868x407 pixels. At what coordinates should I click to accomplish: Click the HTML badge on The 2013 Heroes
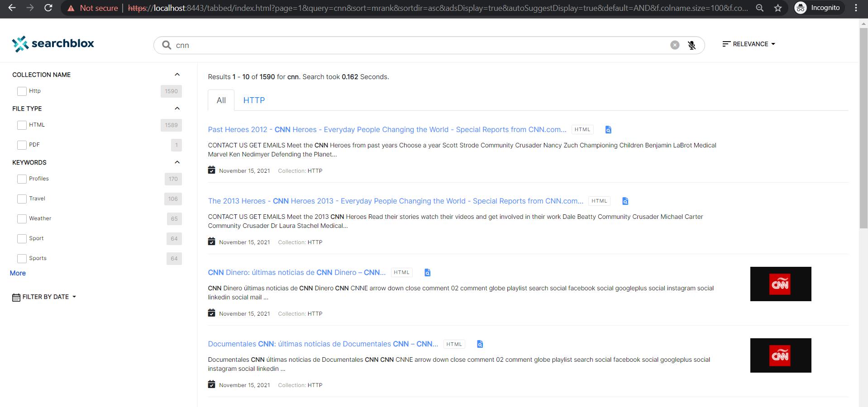[x=599, y=201]
